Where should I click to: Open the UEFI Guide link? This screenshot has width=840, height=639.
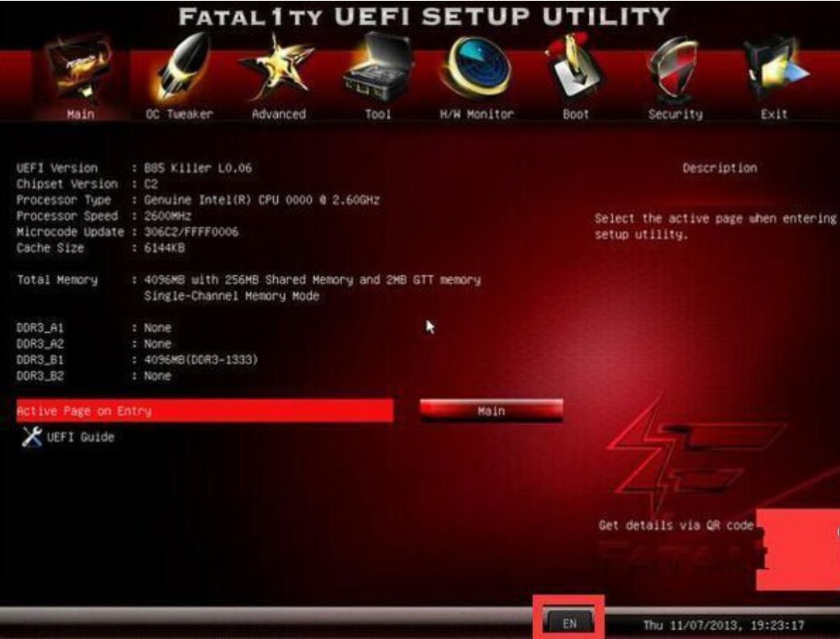click(80, 437)
